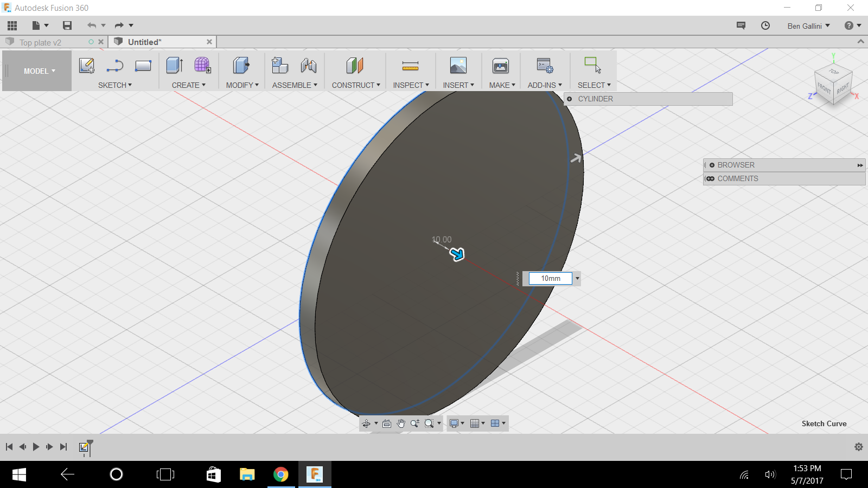Open the Help question mark menu
Viewport: 868px width, 488px height.
853,25
